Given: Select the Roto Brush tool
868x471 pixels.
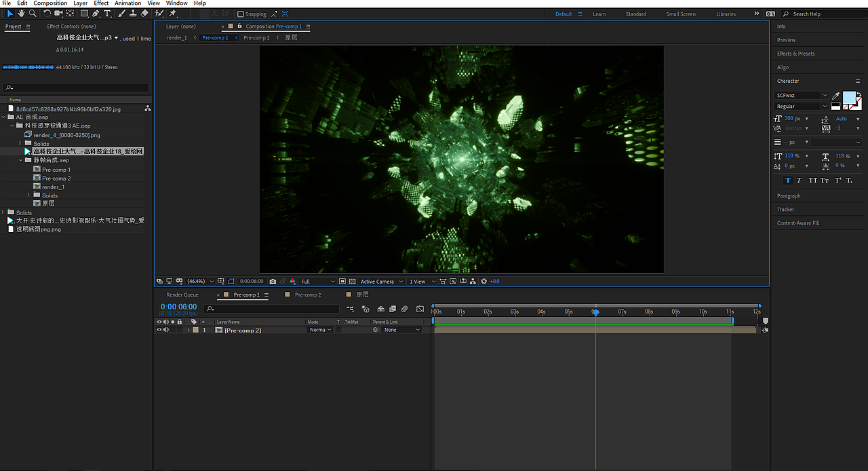Looking at the screenshot, I should coord(159,14).
